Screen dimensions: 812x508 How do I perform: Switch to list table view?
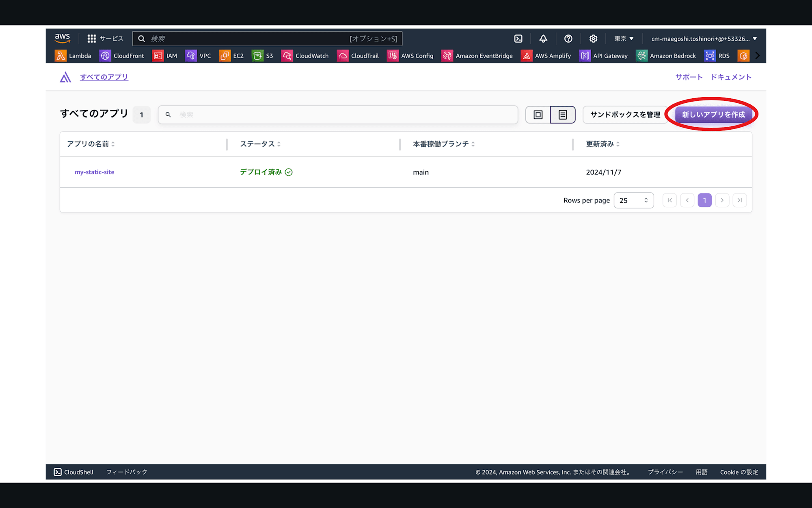click(x=563, y=115)
